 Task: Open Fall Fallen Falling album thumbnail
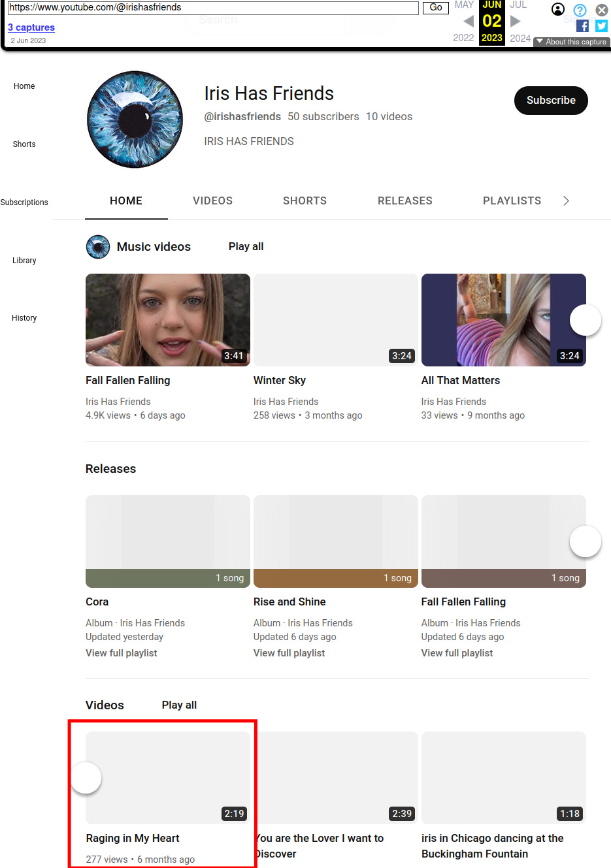tap(504, 541)
